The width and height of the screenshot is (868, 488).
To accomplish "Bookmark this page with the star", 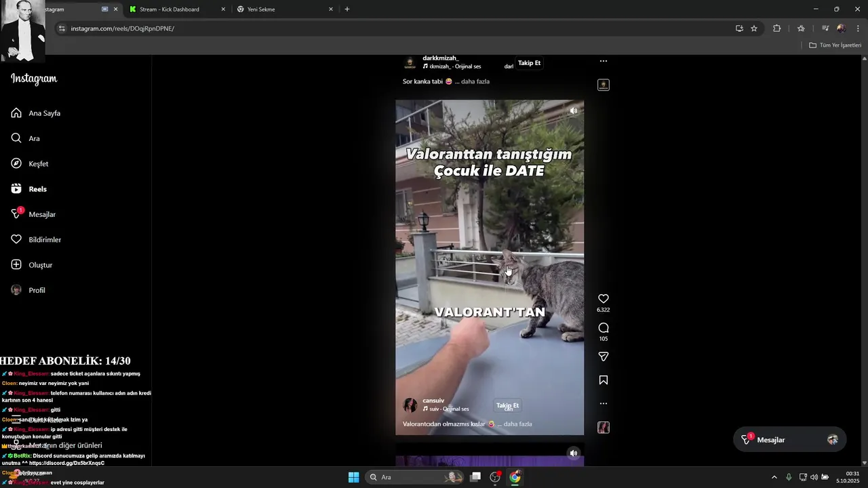I will click(x=754, y=28).
